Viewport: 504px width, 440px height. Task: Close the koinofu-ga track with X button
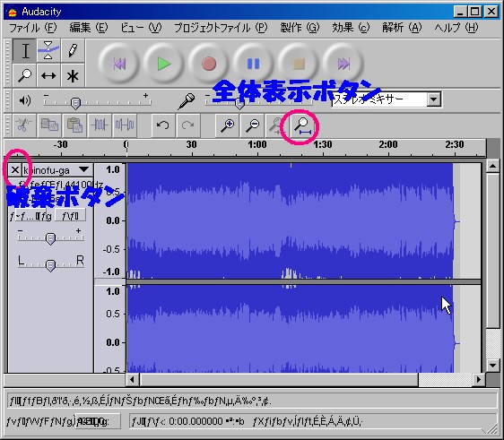click(14, 170)
